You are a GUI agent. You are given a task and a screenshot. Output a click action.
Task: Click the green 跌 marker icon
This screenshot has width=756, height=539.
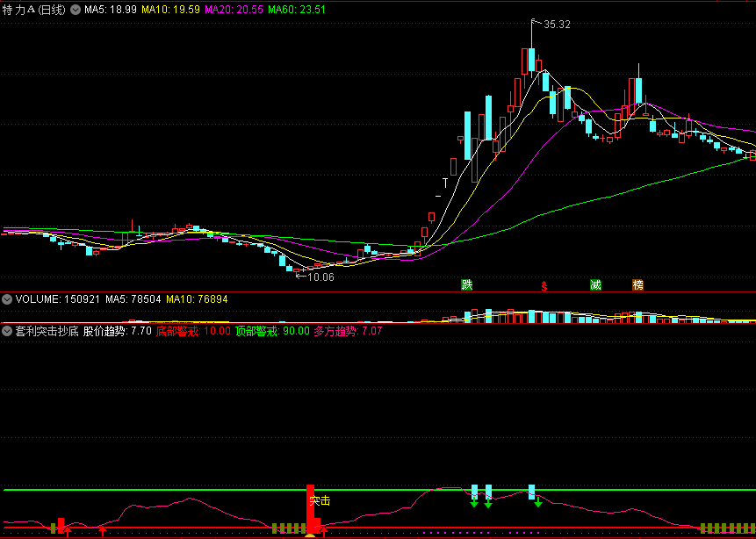[467, 285]
